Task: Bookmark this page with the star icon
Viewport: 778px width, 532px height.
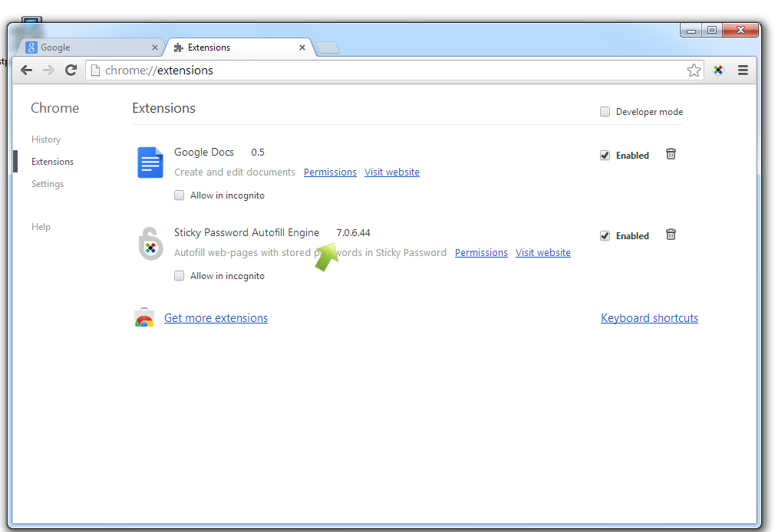Action: [x=694, y=71]
